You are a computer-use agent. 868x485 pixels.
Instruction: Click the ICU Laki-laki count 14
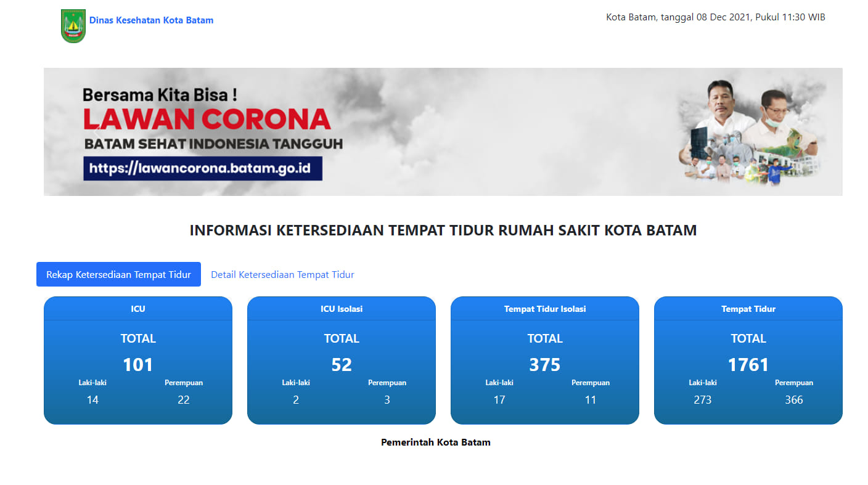click(x=92, y=400)
